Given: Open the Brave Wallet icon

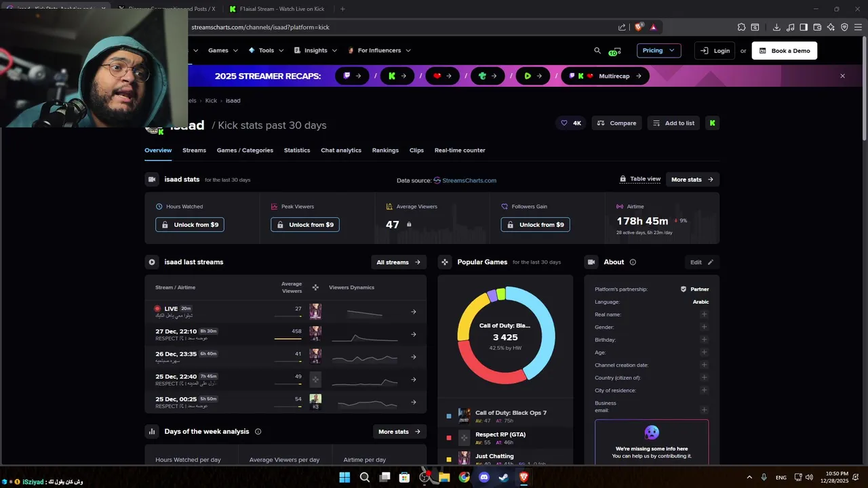Looking at the screenshot, I should click(817, 27).
